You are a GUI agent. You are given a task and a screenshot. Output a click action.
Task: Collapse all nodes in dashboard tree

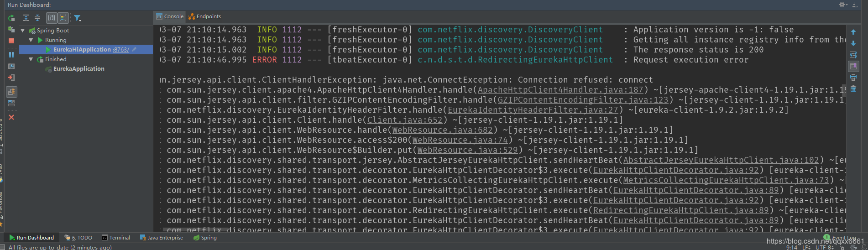(37, 18)
